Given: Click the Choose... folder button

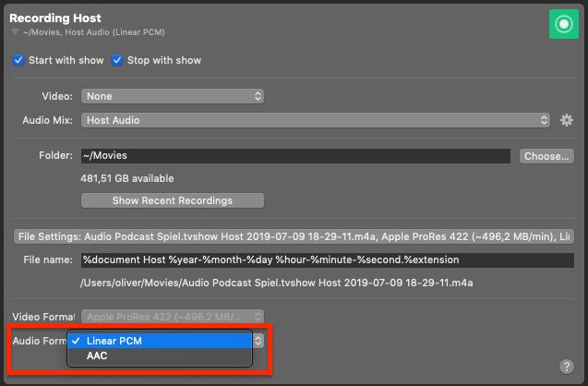Looking at the screenshot, I should (x=546, y=156).
